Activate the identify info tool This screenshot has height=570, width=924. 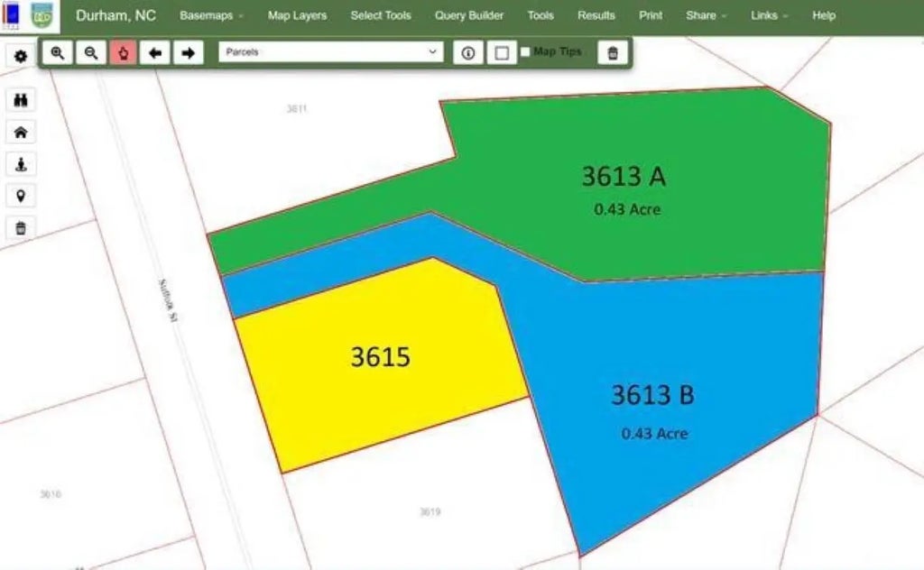point(467,53)
